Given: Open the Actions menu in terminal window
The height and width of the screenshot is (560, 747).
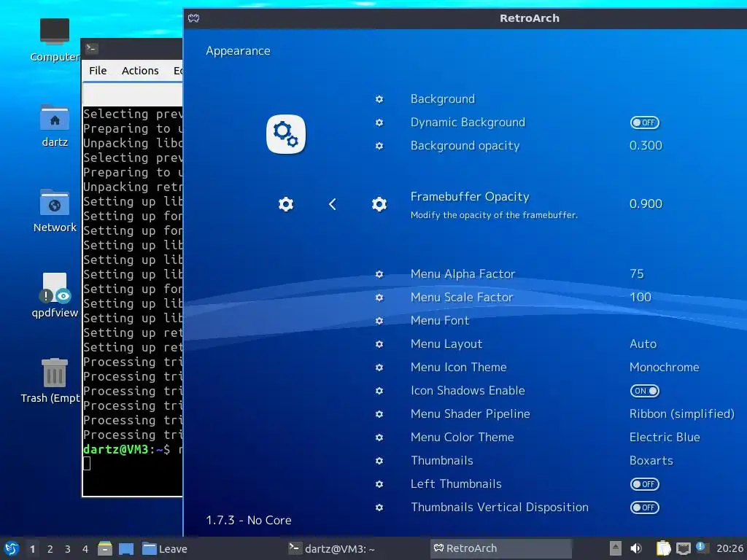Looking at the screenshot, I should tap(140, 71).
